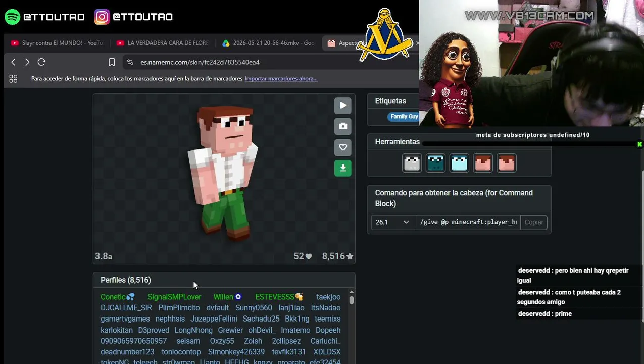This screenshot has height=364, width=644.
Task: Select the light cyan head tool icon
Action: 459,163
